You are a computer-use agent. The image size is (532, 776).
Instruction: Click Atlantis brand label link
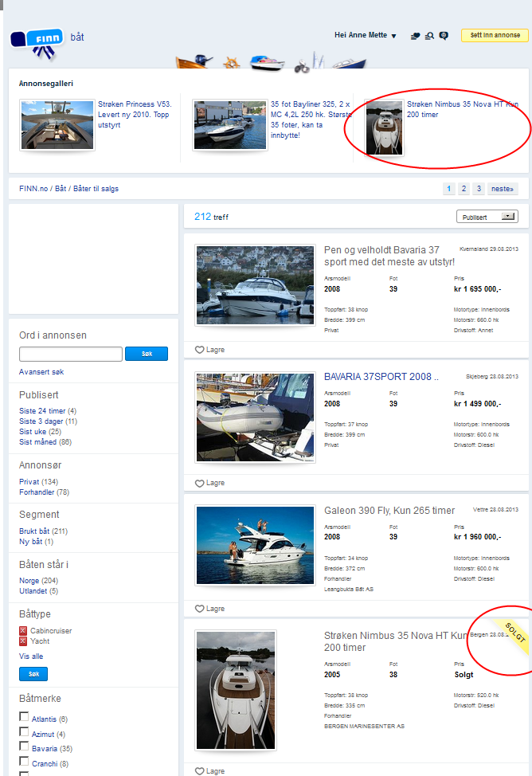click(x=44, y=719)
